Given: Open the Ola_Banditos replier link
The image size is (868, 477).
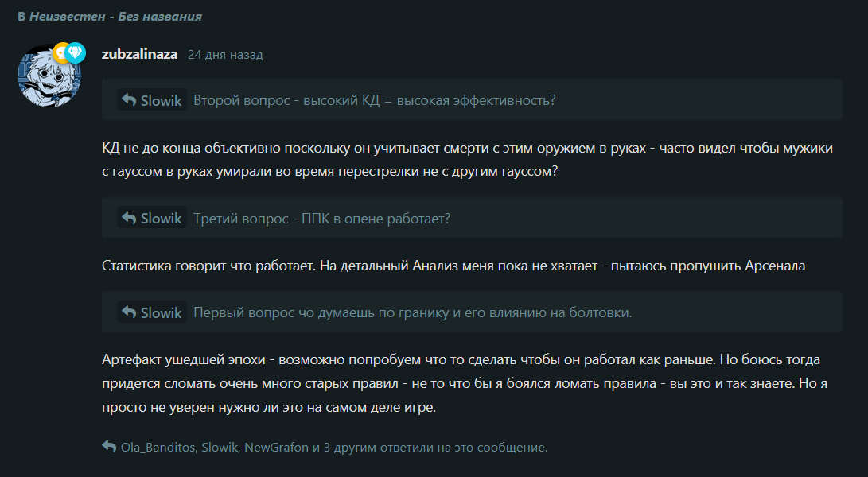Looking at the screenshot, I should 158,447.
